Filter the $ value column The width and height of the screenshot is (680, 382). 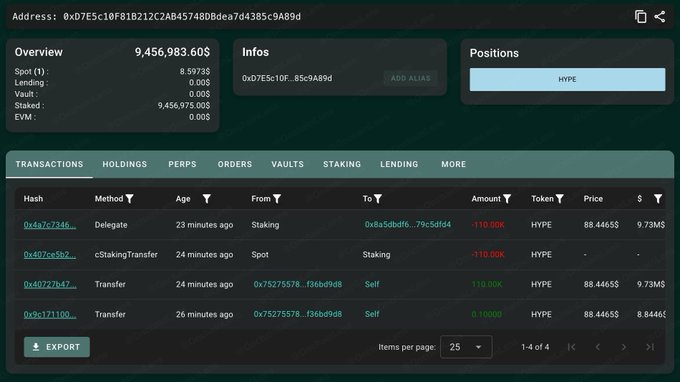(x=658, y=199)
